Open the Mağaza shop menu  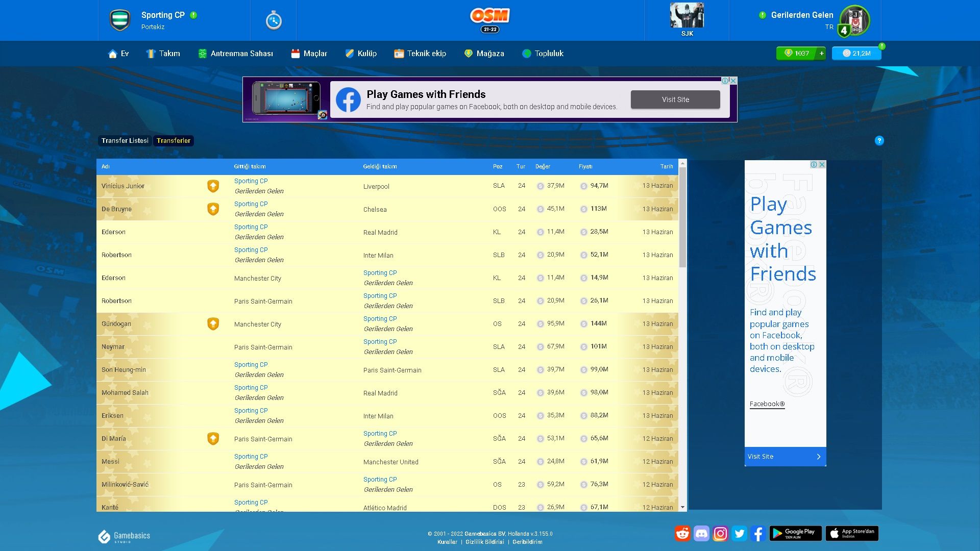[484, 54]
